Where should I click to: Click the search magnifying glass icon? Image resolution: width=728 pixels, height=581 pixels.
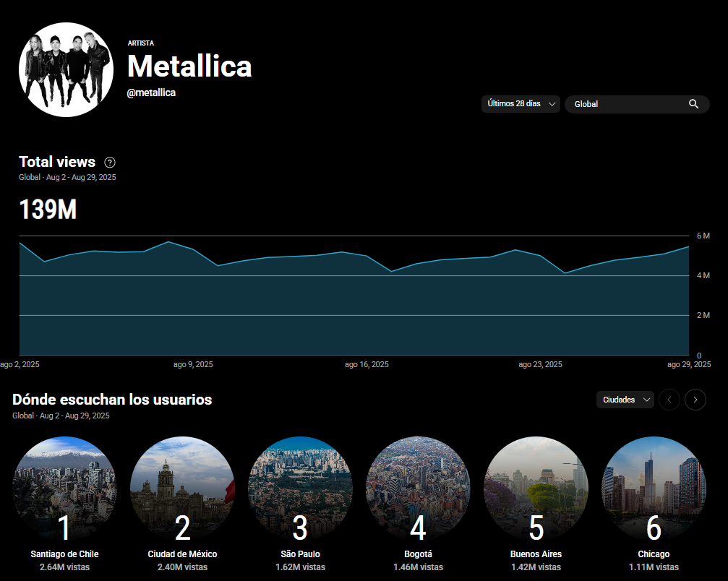693,104
